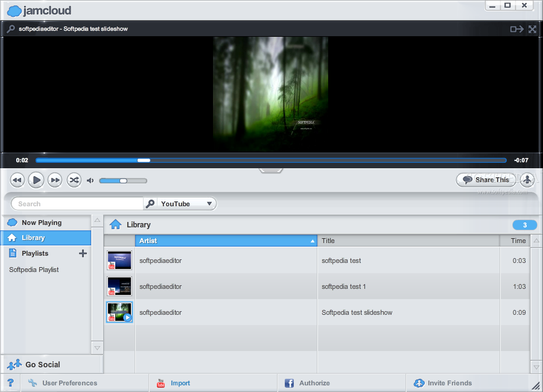Click the artist cell in softpedia test row
Image resolution: width=543 pixels, height=392 pixels.
(226, 261)
